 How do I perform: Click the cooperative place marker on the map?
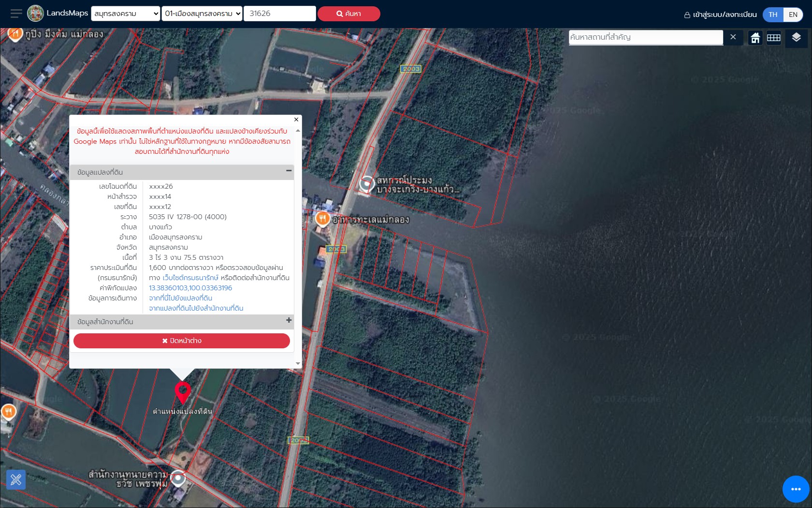coord(367,184)
